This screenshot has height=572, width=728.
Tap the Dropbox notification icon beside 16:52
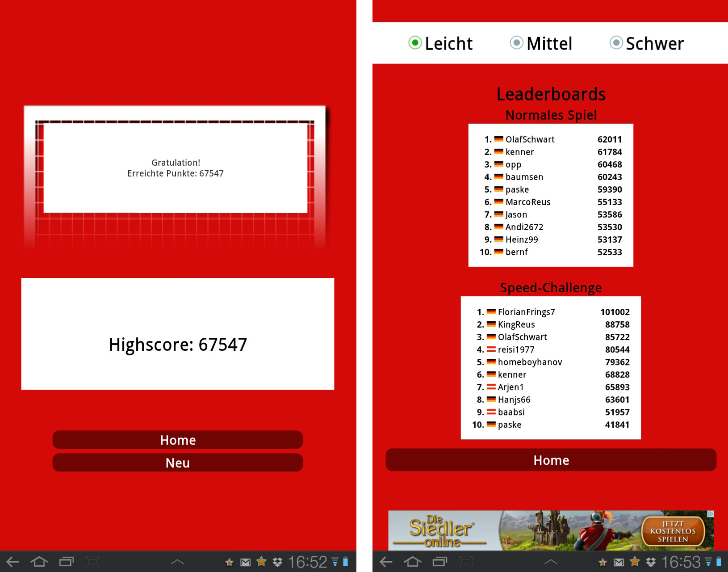(x=277, y=562)
